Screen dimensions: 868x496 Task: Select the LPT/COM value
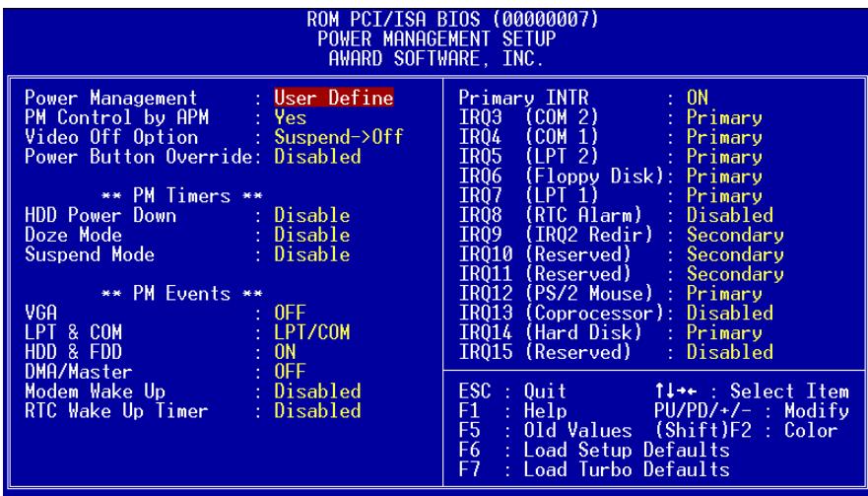(311, 332)
